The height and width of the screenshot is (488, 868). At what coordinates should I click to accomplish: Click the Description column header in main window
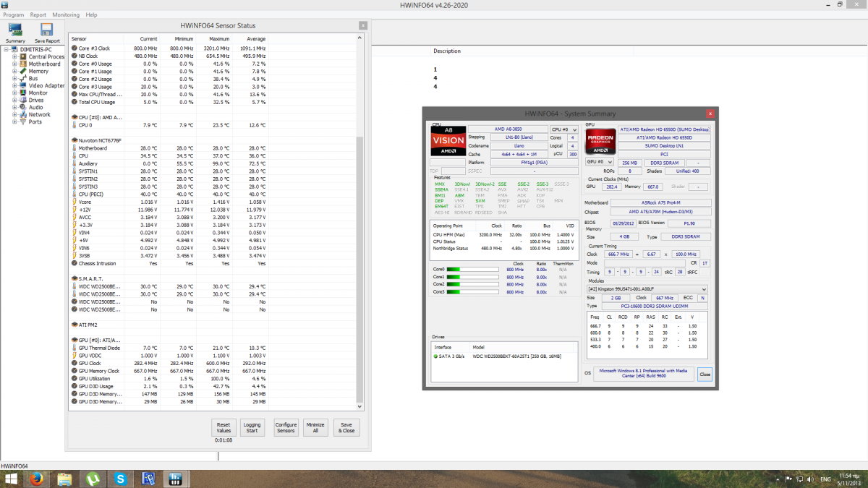tap(447, 51)
